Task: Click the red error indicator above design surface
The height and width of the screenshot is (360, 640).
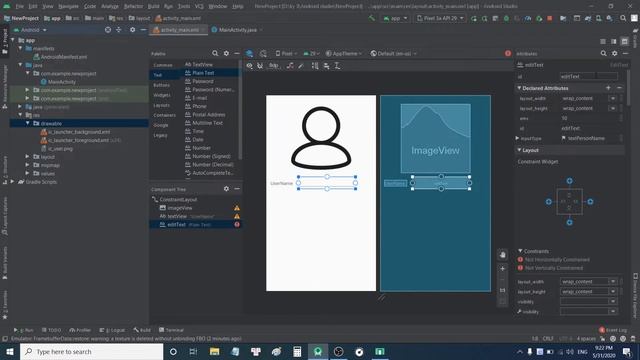Action: pyautogui.click(x=508, y=53)
